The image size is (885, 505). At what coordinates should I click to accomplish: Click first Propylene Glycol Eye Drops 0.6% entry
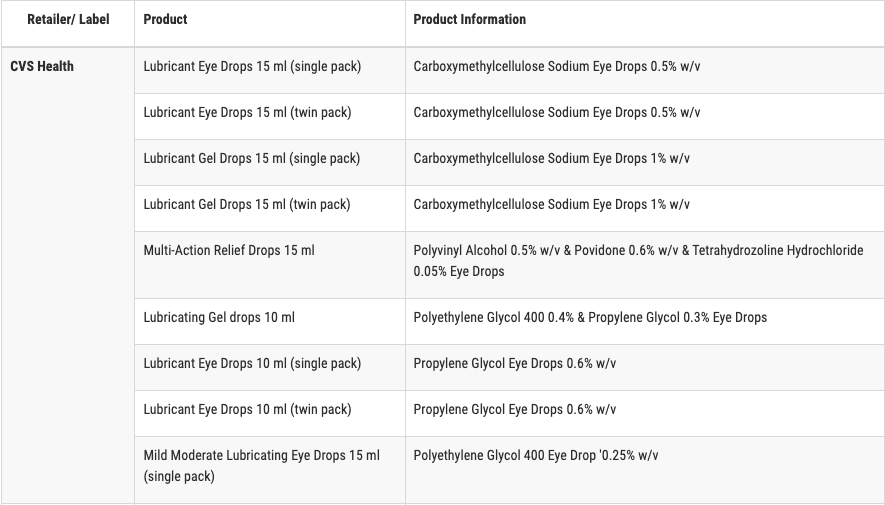[515, 363]
